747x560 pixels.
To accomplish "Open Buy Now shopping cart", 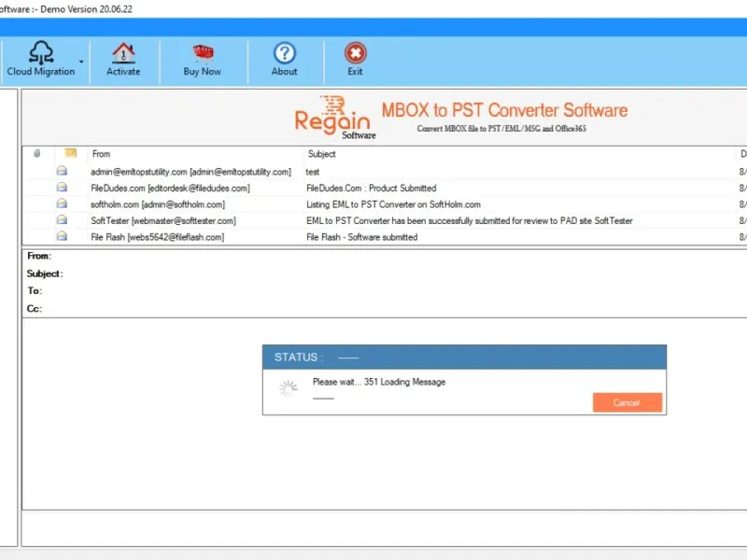I will [203, 60].
